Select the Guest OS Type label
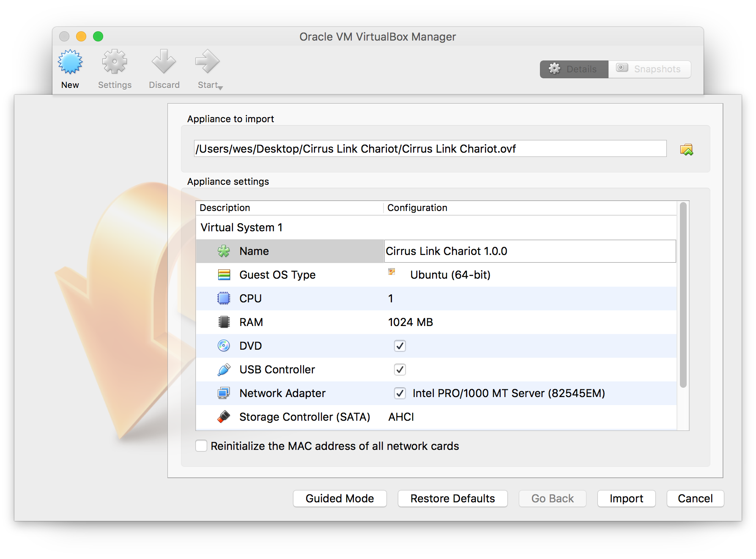 (x=277, y=275)
